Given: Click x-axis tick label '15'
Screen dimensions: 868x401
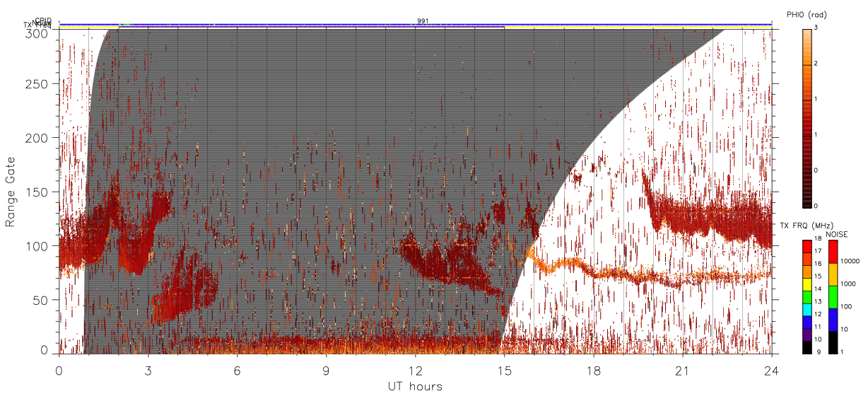Looking at the screenshot, I should (x=504, y=370).
